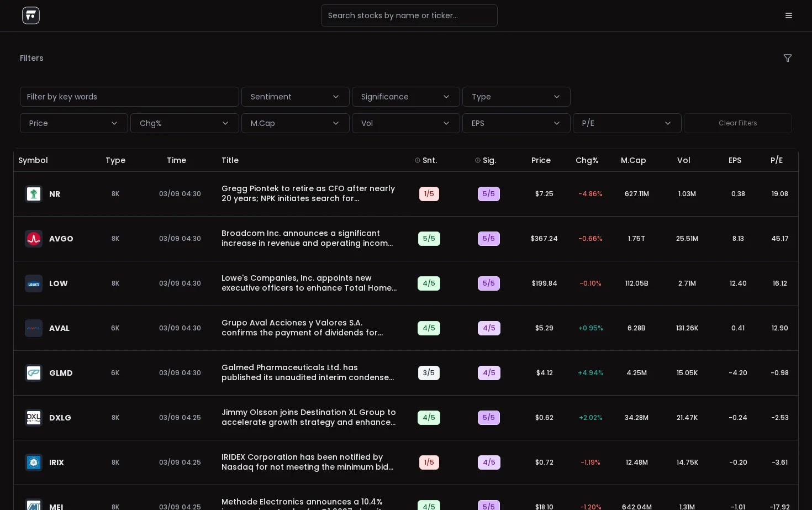The width and height of the screenshot is (812, 510).
Task: Click the 03/09 04:25 time for DXLG
Action: point(180,418)
